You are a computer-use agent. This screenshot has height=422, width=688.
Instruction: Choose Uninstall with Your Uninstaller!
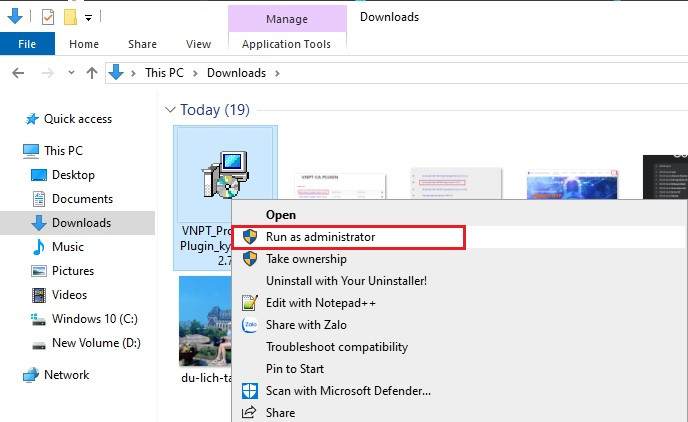(x=346, y=281)
